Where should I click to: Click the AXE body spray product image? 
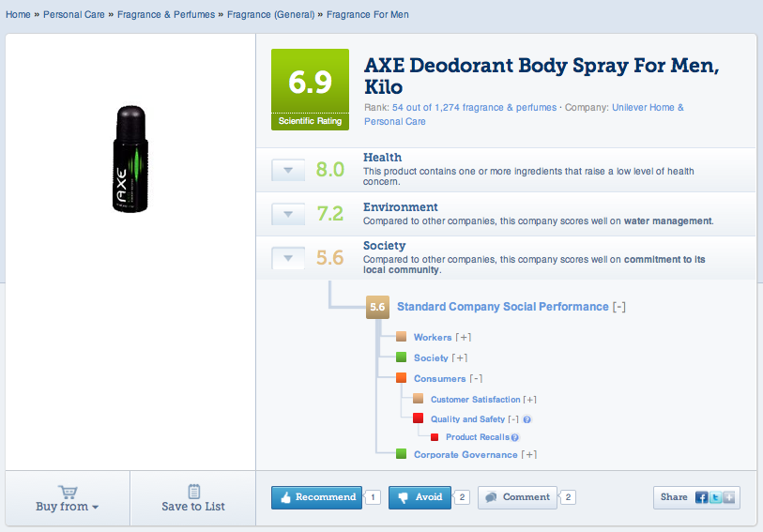click(x=131, y=156)
